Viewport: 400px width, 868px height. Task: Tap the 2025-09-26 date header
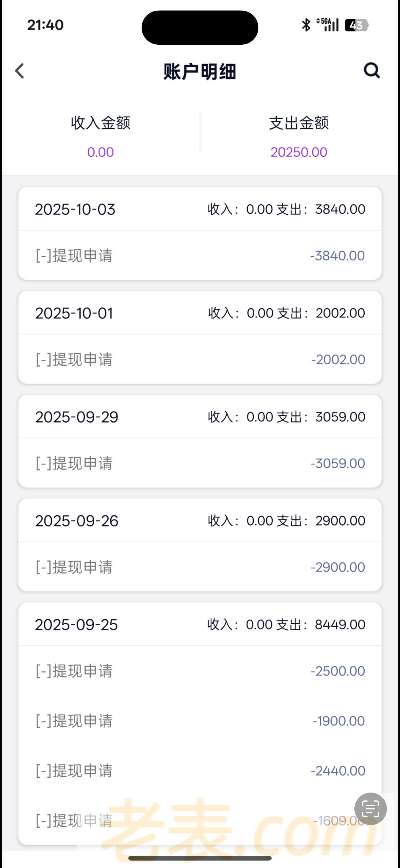click(77, 521)
